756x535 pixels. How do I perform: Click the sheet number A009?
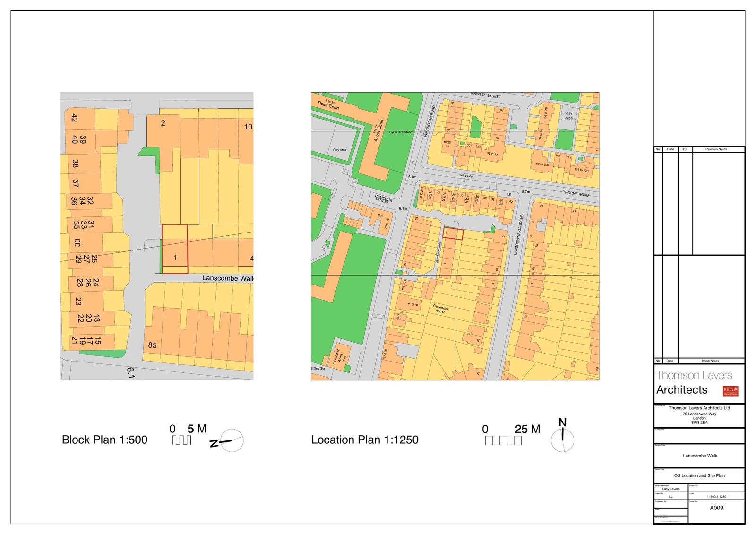coord(716,508)
